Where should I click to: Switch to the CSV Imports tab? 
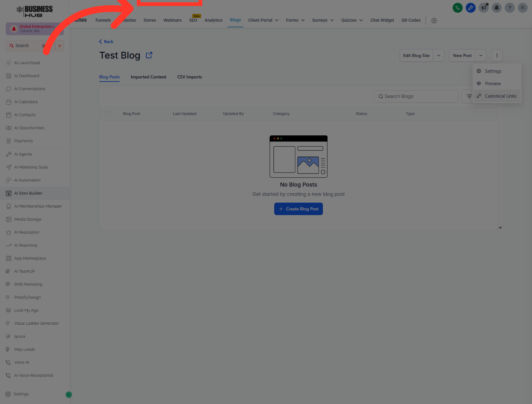pyautogui.click(x=190, y=77)
